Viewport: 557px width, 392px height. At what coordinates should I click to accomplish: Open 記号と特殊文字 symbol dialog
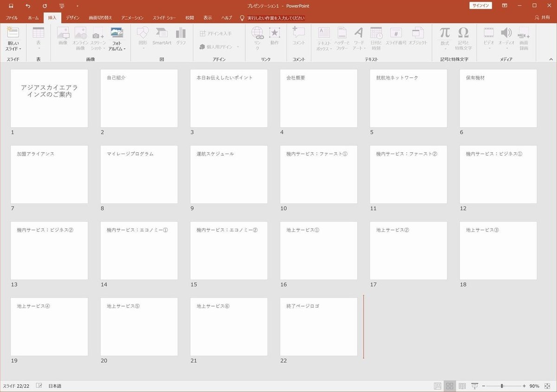463,39
